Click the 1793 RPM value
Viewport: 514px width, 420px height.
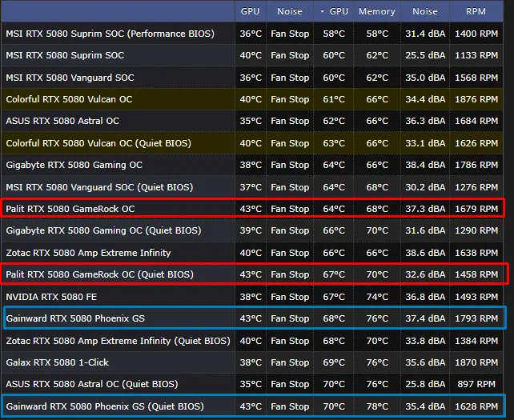click(x=476, y=318)
